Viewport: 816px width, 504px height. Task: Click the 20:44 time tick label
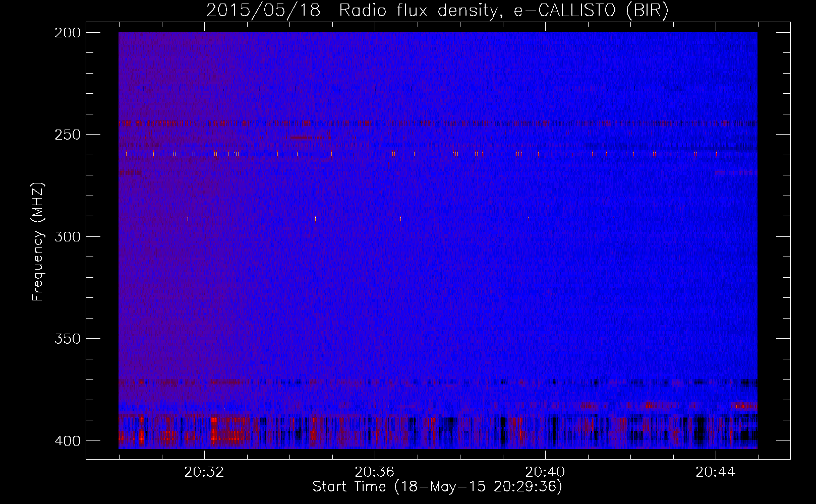(716, 472)
